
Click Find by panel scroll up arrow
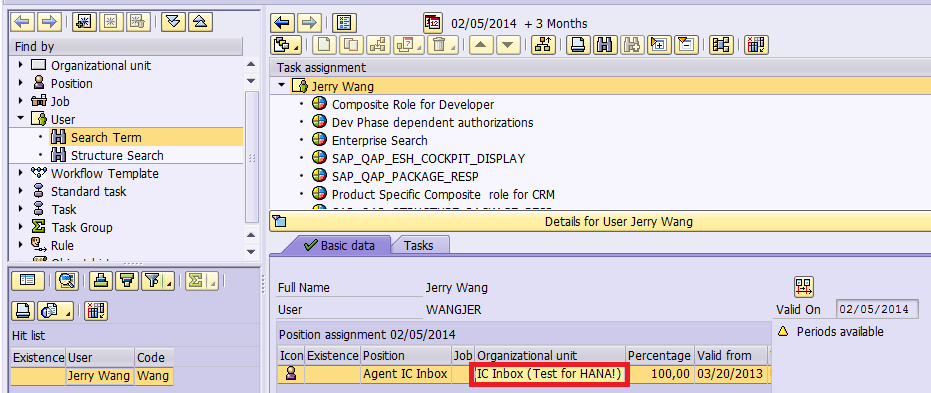[251, 65]
